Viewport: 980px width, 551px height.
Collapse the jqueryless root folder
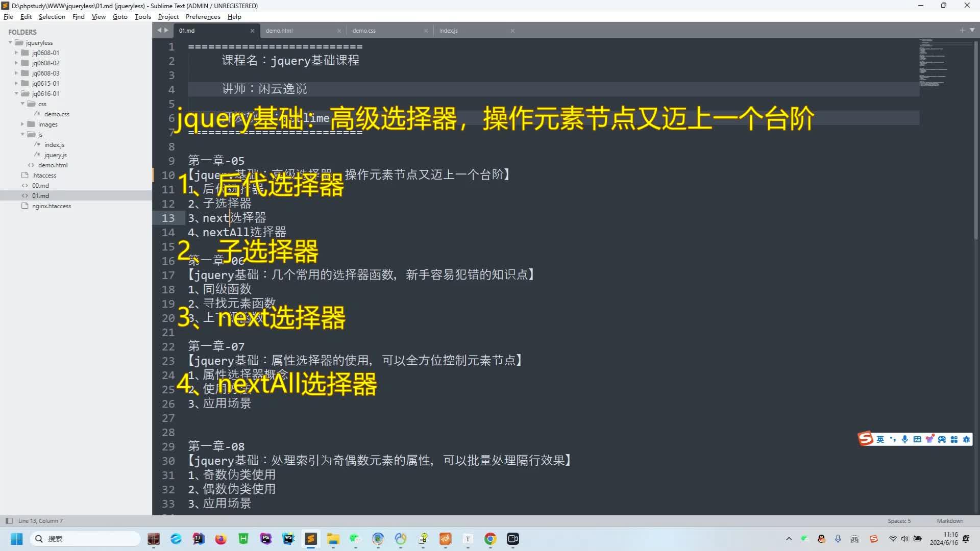(10, 42)
